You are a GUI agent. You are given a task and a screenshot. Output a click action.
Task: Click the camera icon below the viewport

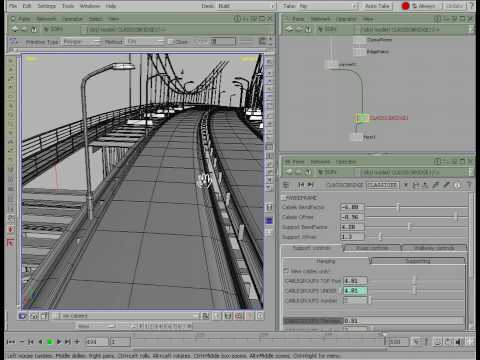pos(23,316)
